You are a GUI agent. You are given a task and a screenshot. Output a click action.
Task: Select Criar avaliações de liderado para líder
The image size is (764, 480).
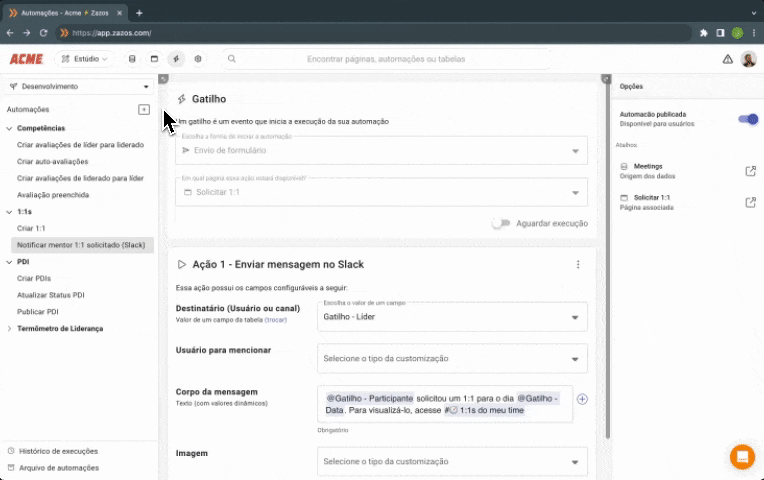(80, 178)
